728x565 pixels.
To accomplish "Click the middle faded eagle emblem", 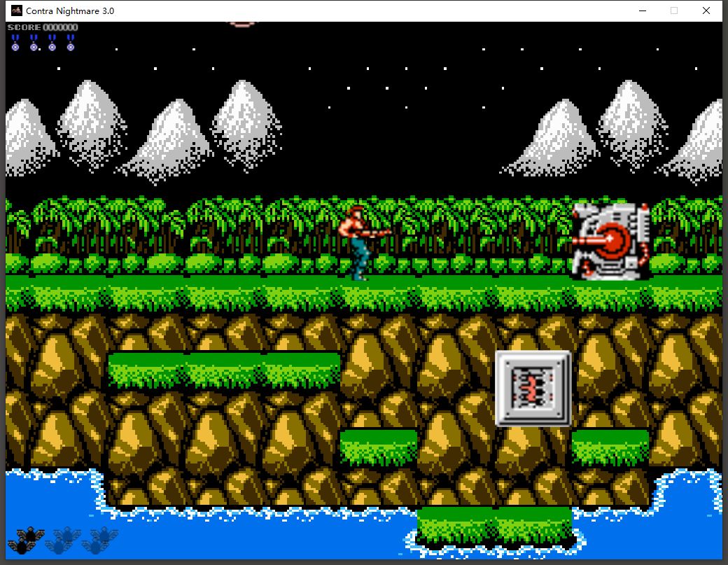I will [63, 540].
